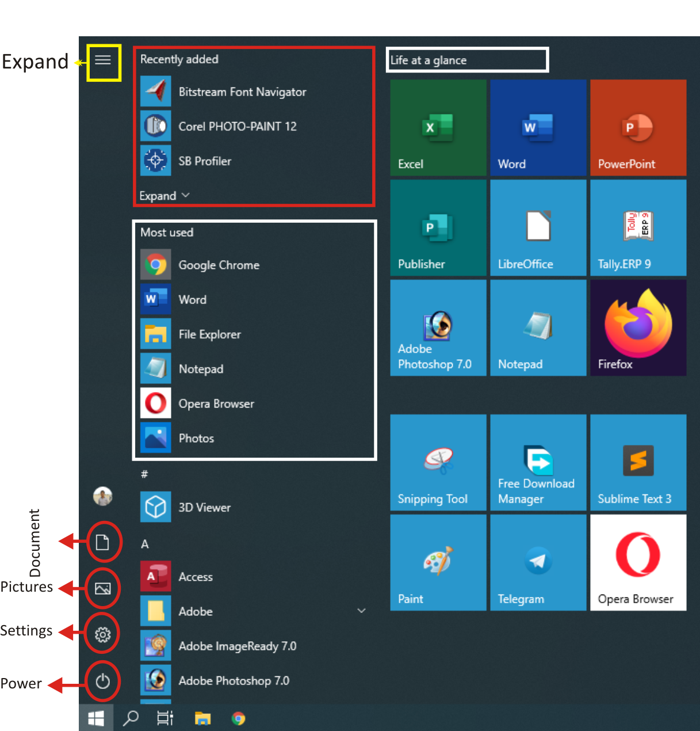Click the 'Life at a glance' group title

point(429,60)
